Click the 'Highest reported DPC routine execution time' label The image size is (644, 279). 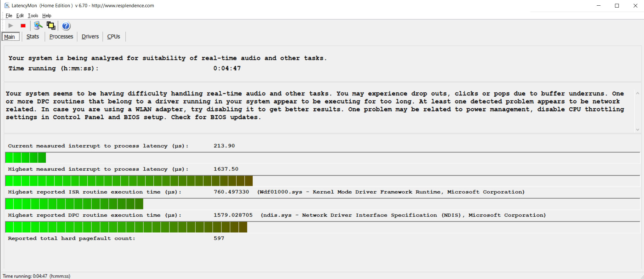pyautogui.click(x=95, y=215)
